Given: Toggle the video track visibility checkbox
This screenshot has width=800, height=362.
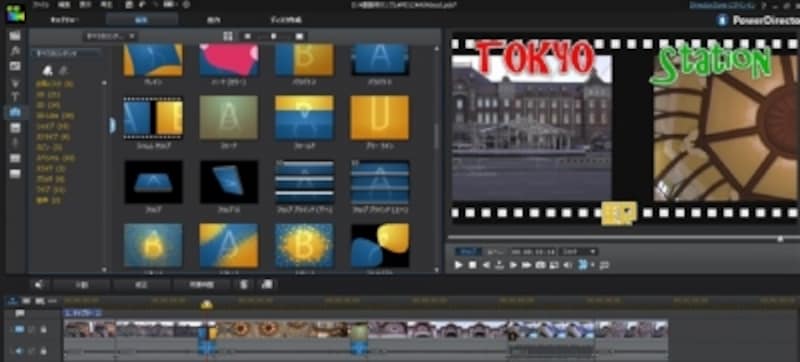Looking at the screenshot, I should coord(32,330).
